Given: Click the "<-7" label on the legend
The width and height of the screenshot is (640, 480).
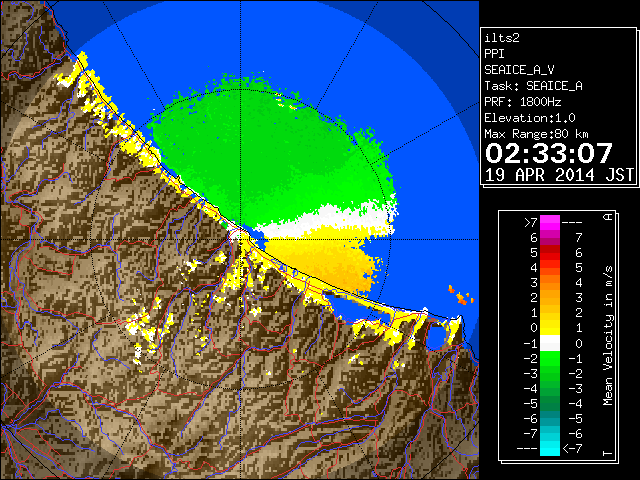Looking at the screenshot, I should (x=572, y=449).
